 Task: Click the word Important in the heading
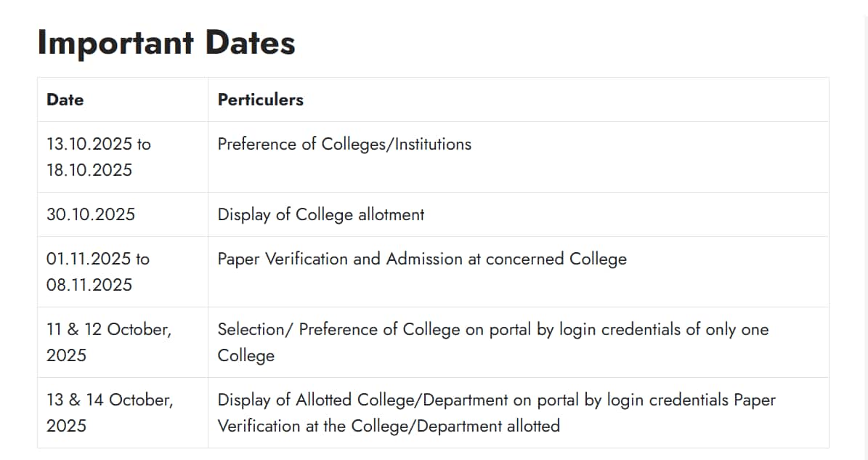pos(115,42)
